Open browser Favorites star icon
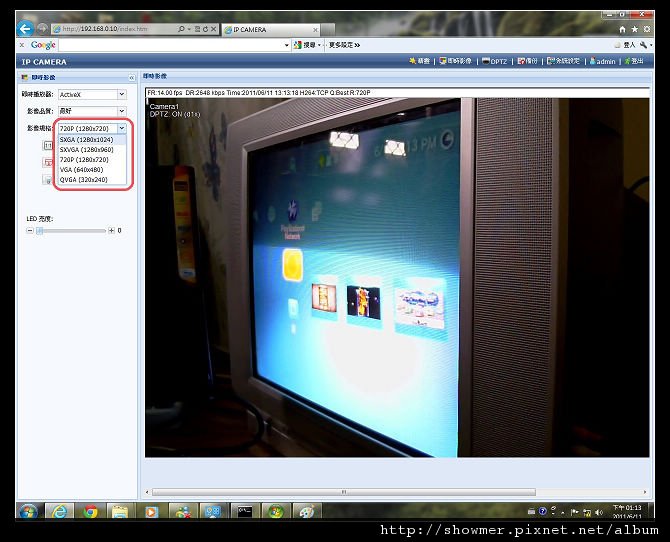 (x=635, y=29)
